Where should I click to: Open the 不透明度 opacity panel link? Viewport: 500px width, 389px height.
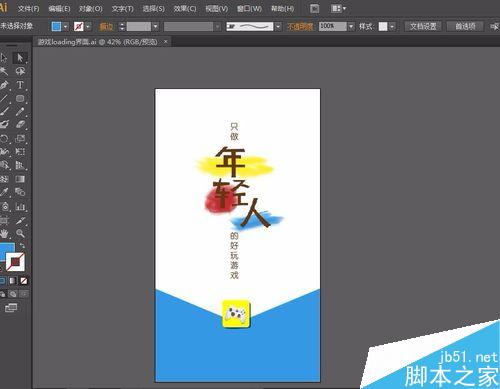pyautogui.click(x=300, y=26)
